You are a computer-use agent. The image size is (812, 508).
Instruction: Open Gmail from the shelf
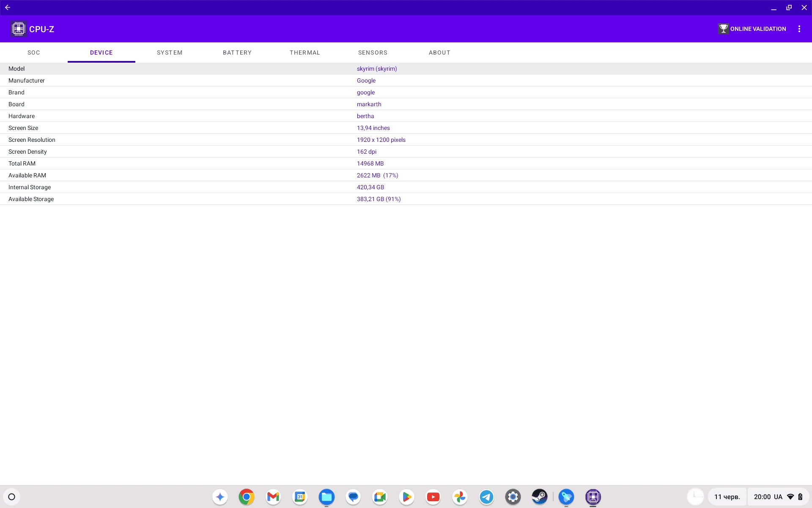click(273, 497)
